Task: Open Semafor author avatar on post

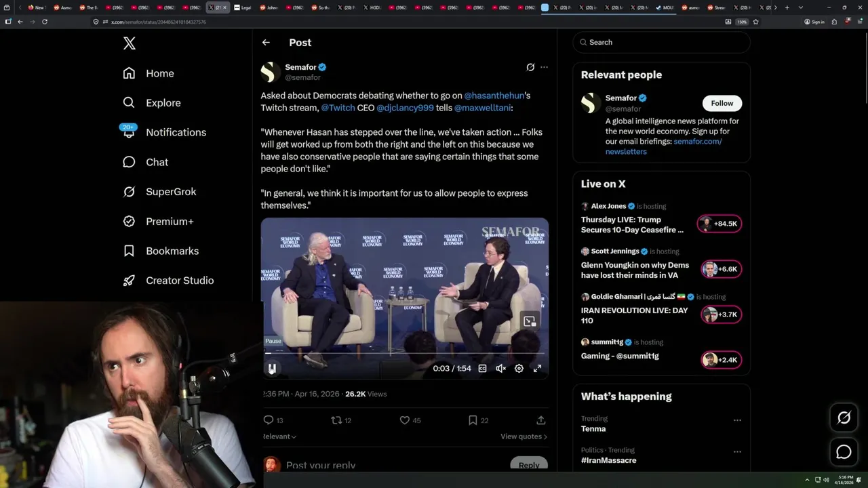Action: (271, 72)
